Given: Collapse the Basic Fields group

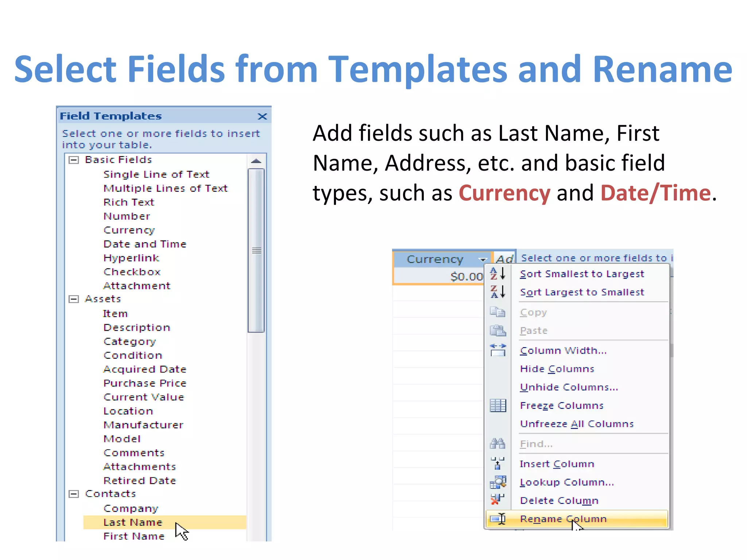Looking at the screenshot, I should point(74,160).
